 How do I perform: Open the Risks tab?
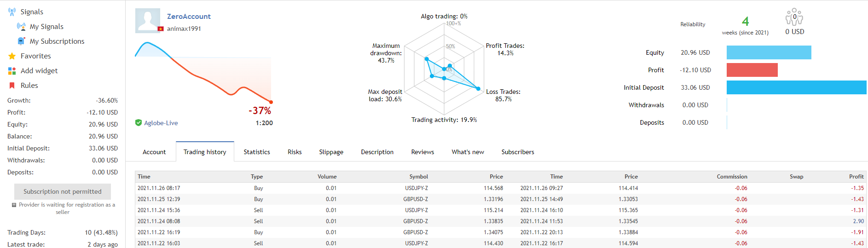pos(295,152)
